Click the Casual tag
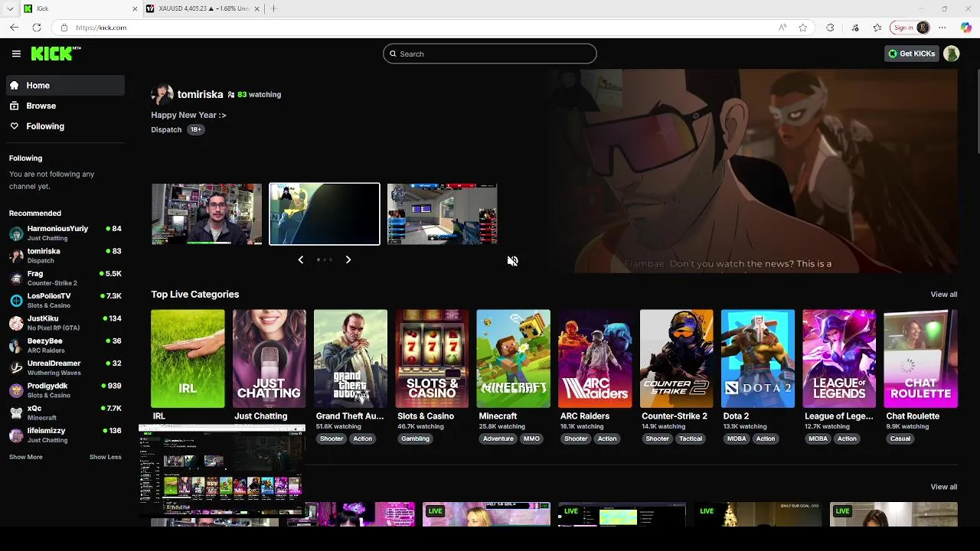 pos(900,439)
